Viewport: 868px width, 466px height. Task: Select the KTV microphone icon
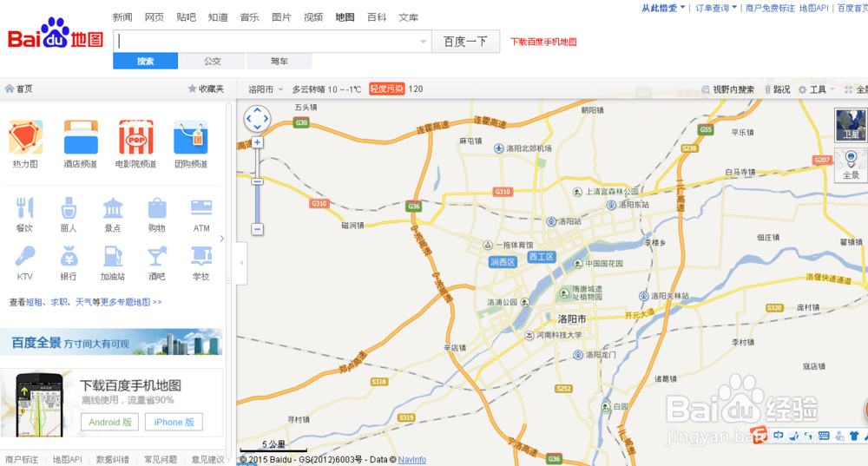coord(25,256)
